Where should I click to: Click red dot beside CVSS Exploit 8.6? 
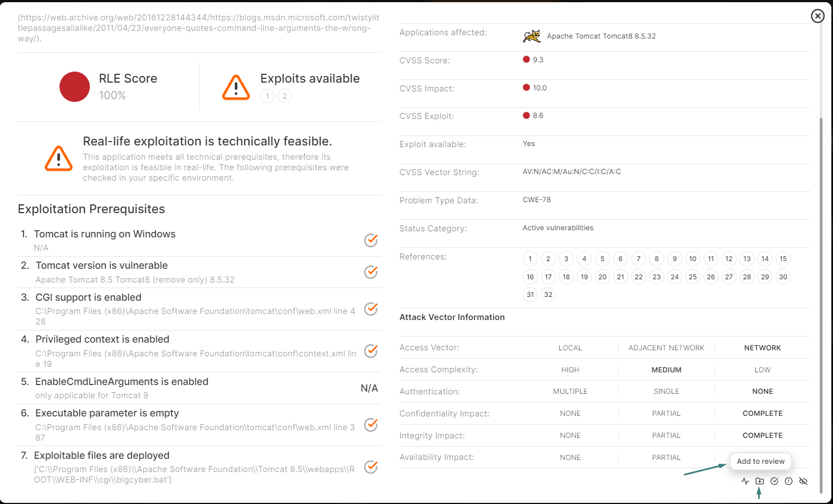pos(526,116)
